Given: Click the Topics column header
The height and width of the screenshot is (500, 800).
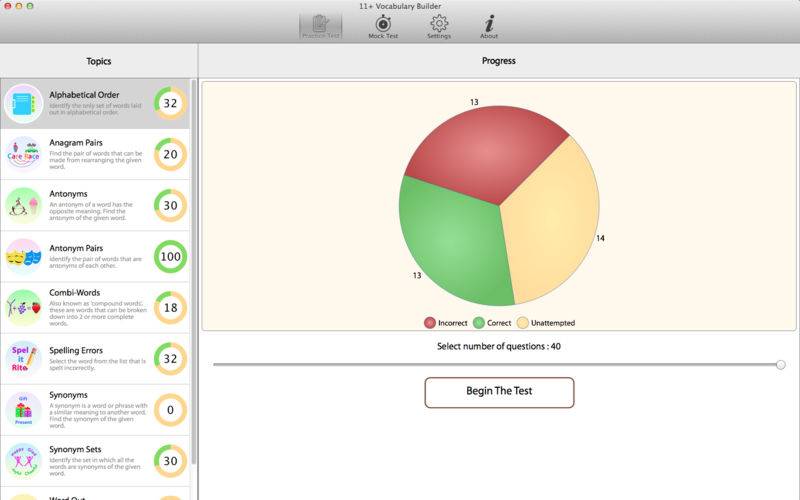Looking at the screenshot, I should (98, 61).
